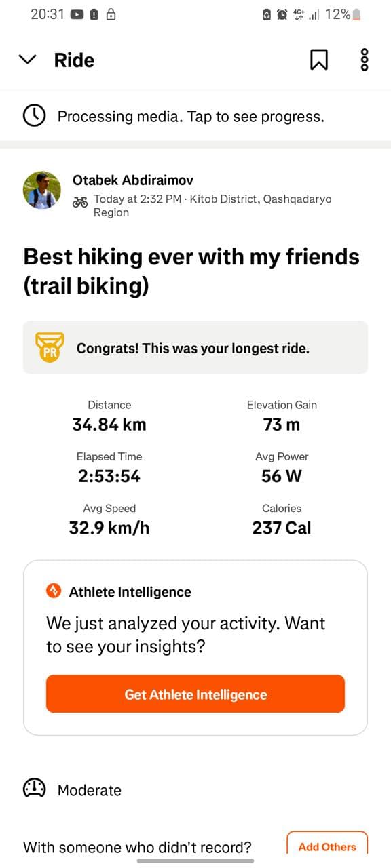Tap the battery indicator in the status bar

pos(357,14)
